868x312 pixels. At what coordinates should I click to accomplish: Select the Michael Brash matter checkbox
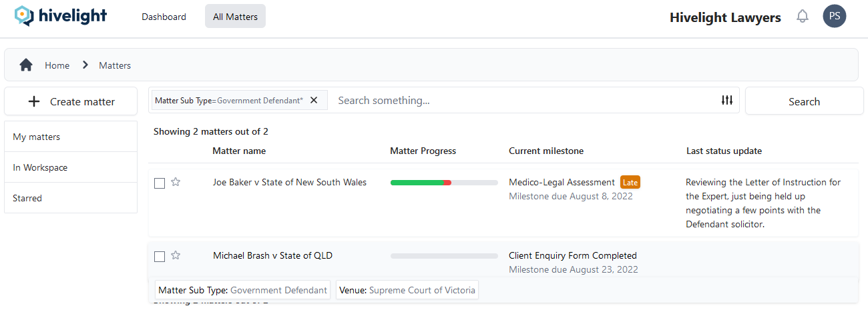click(160, 257)
